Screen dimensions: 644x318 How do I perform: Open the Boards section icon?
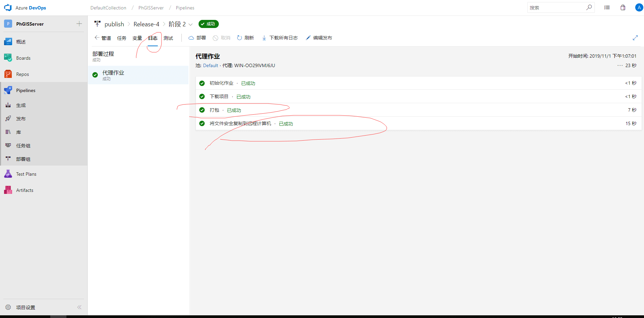tap(8, 58)
